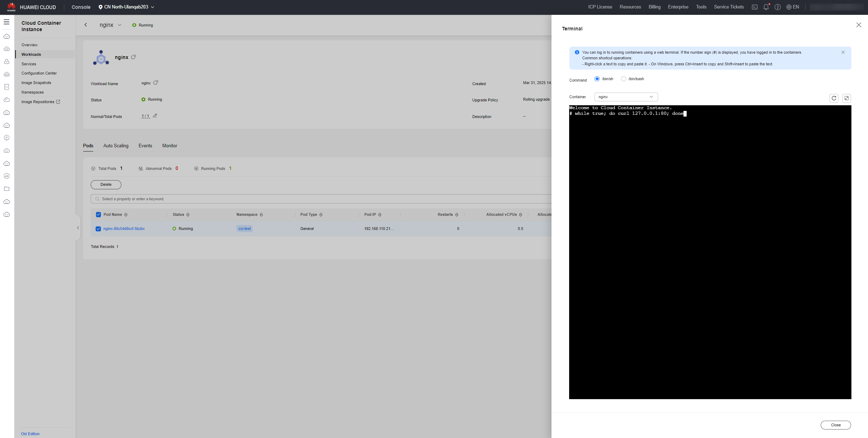
Task: Open Tools in the top bar
Action: (701, 7)
